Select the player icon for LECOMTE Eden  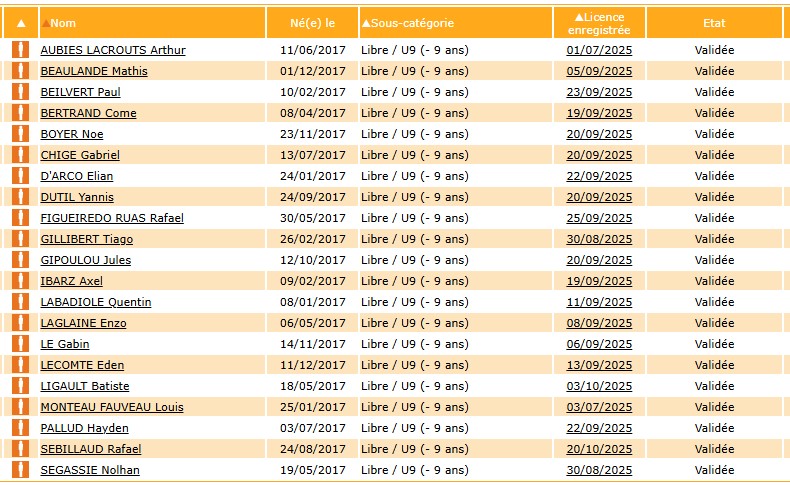tap(19, 365)
